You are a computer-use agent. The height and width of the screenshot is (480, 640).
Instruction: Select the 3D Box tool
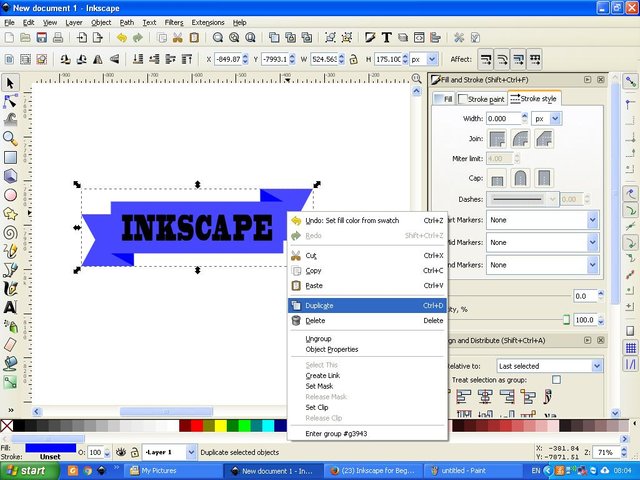10,176
